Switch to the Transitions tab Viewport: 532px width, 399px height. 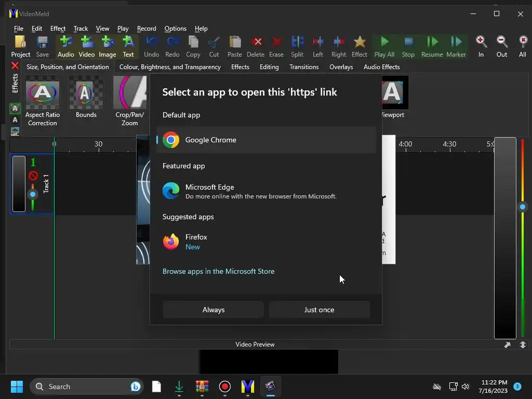click(x=304, y=67)
